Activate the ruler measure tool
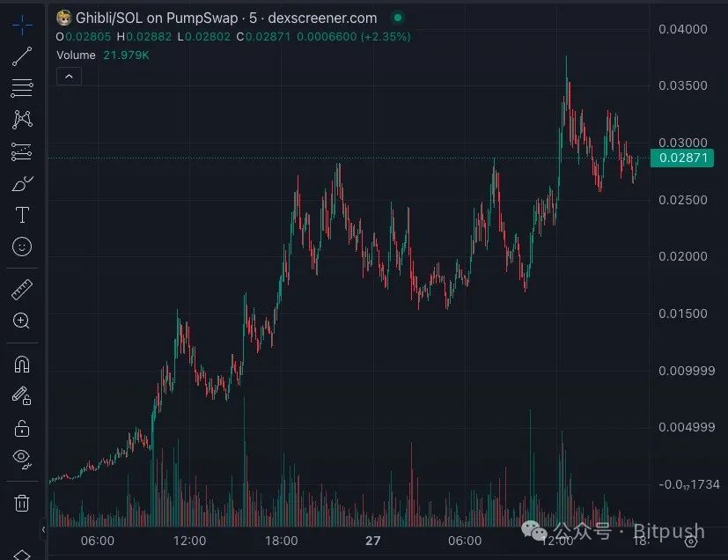The height and width of the screenshot is (560, 728). (x=22, y=289)
